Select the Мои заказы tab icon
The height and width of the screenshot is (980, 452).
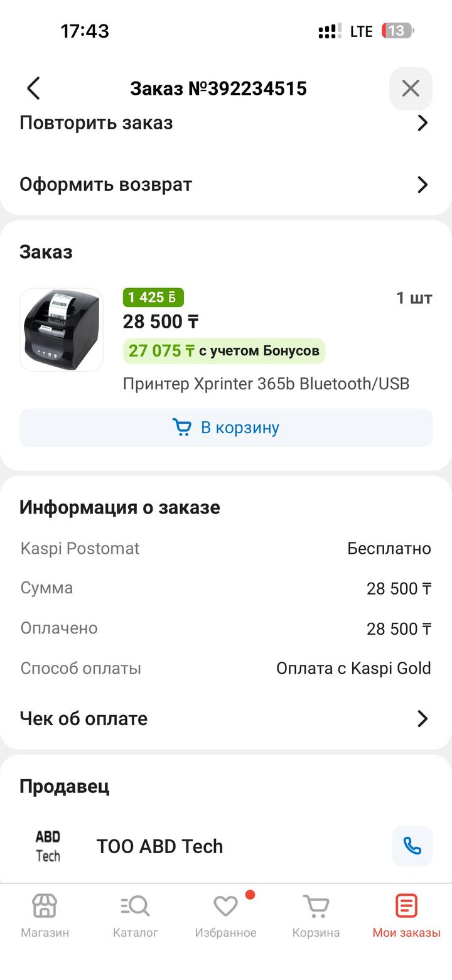coord(406,906)
